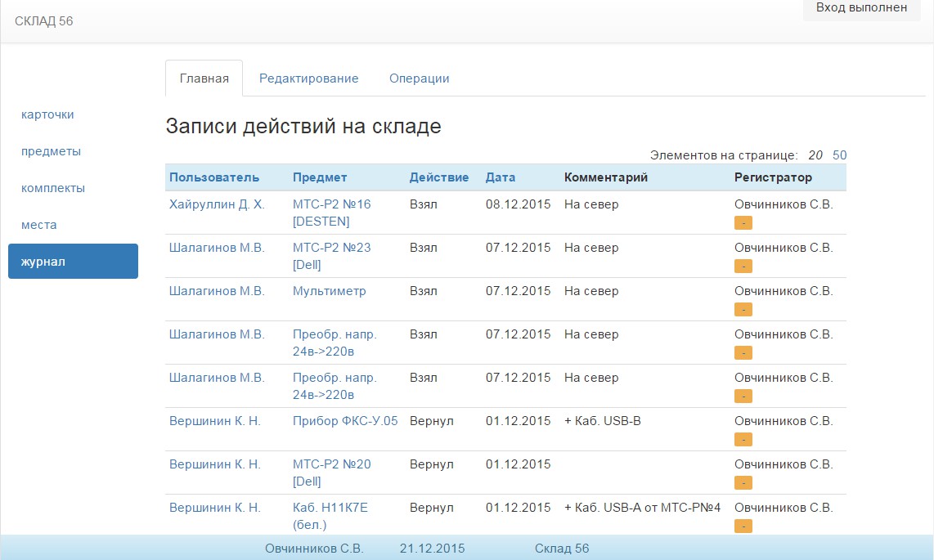Open the Мультиметр item link
Viewport: 934px width, 560px height.
pos(330,291)
